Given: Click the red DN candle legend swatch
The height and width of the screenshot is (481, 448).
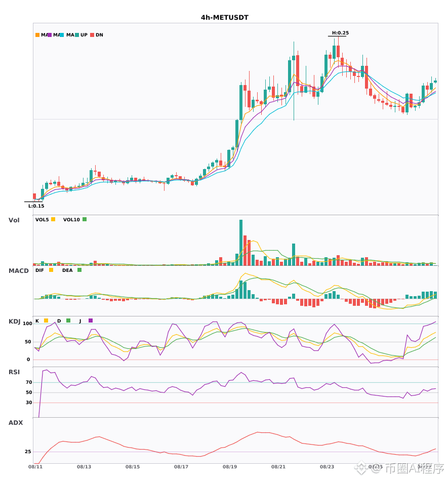Looking at the screenshot, I should click(92, 35).
